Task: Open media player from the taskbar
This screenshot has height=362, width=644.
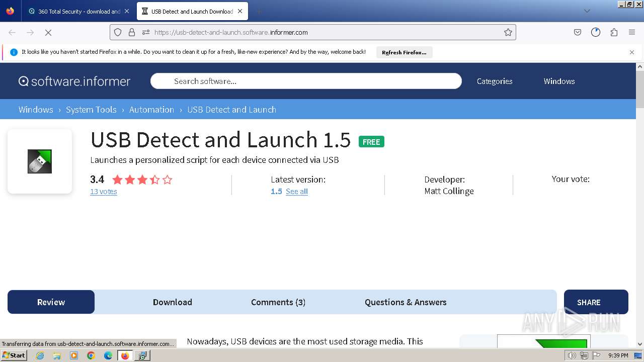Action: click(74, 355)
